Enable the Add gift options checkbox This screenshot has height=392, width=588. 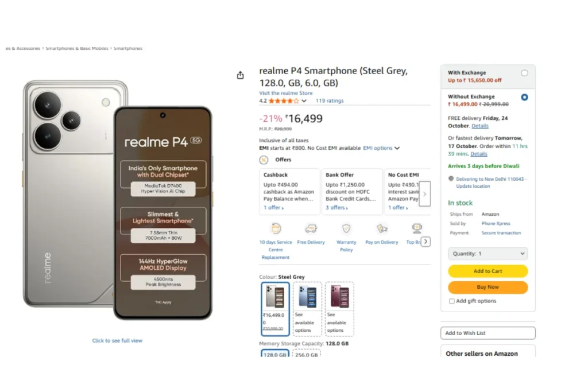tap(452, 301)
